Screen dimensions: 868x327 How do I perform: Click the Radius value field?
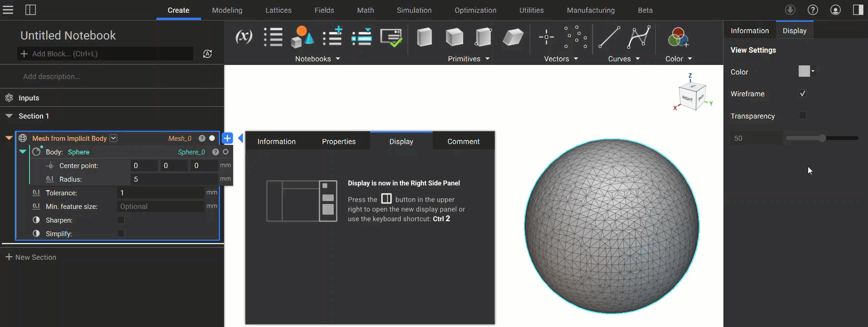click(174, 179)
